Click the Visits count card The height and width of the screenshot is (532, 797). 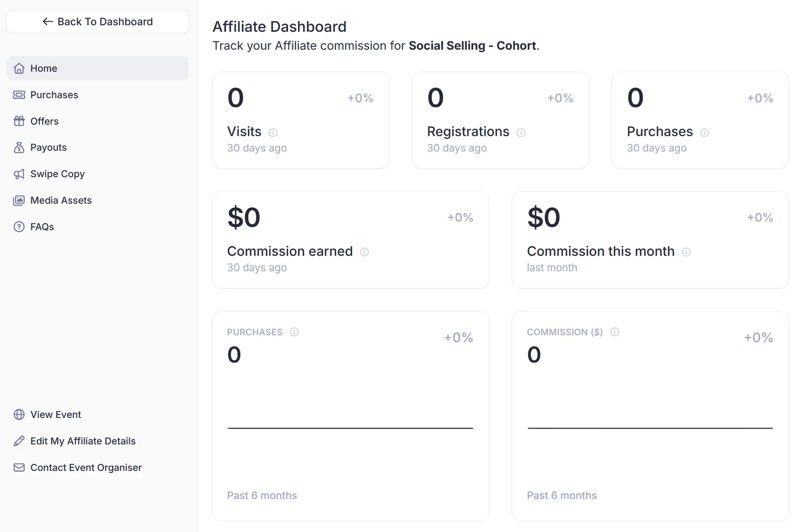300,120
